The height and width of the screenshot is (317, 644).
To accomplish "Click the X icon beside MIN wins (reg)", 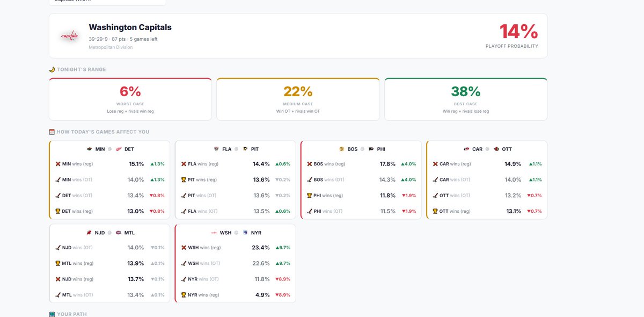I will (x=58, y=164).
